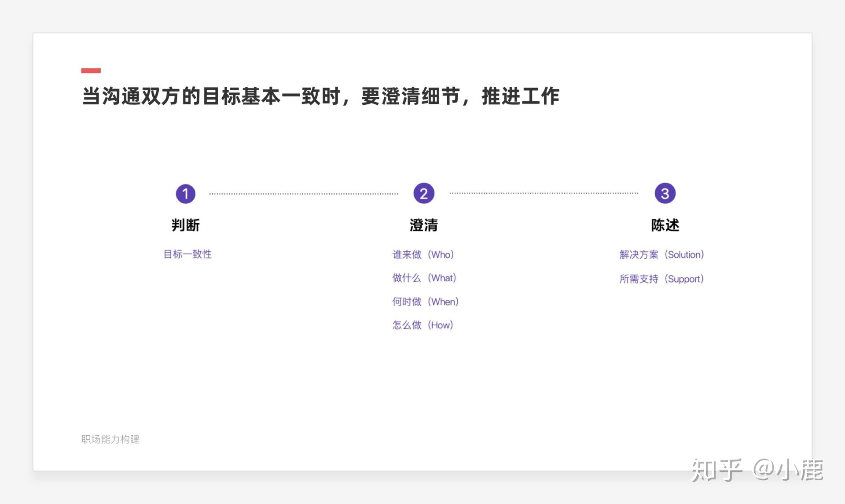Click the text 做什么 (What)
845x504 pixels.
pos(424,278)
